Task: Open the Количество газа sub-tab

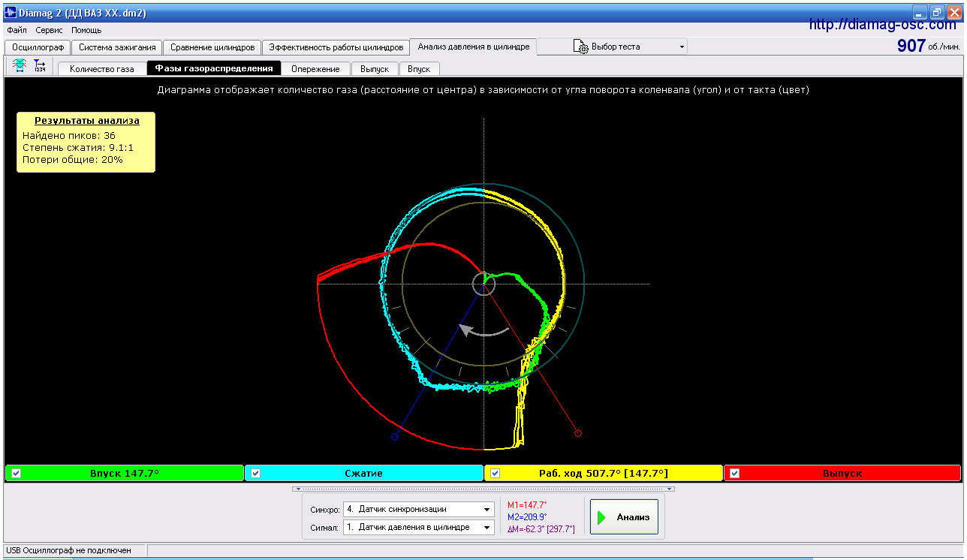Action: pos(102,69)
